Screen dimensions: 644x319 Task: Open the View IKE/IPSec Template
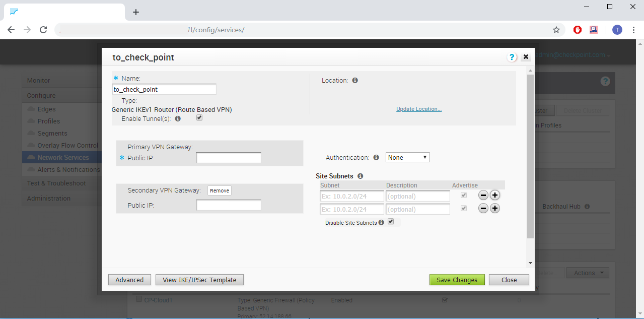[199, 280]
